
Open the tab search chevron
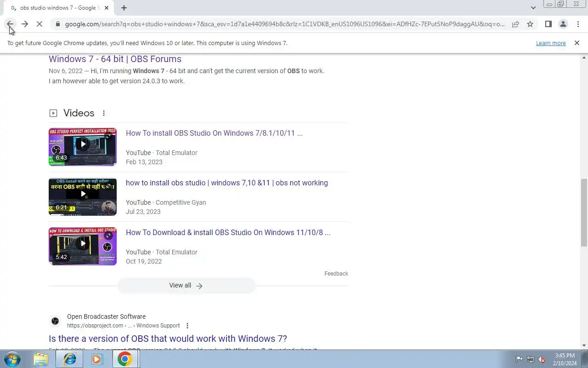(x=533, y=8)
